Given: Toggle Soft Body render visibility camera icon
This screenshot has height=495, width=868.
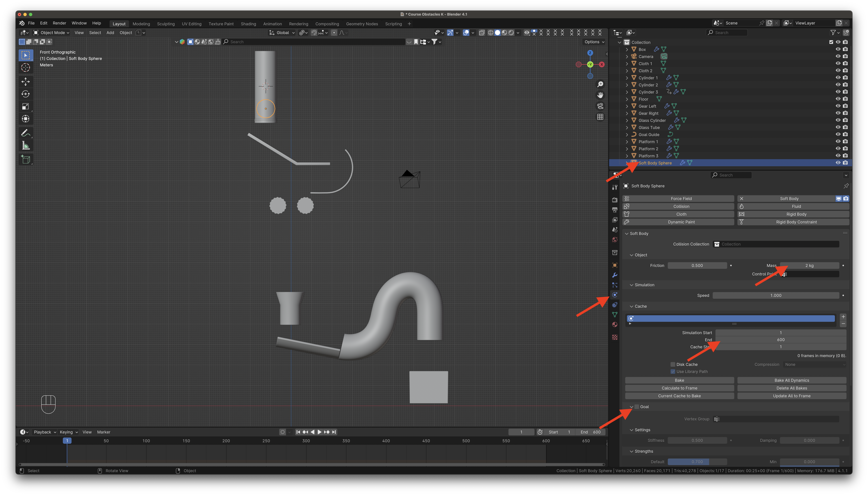Looking at the screenshot, I should point(846,199).
